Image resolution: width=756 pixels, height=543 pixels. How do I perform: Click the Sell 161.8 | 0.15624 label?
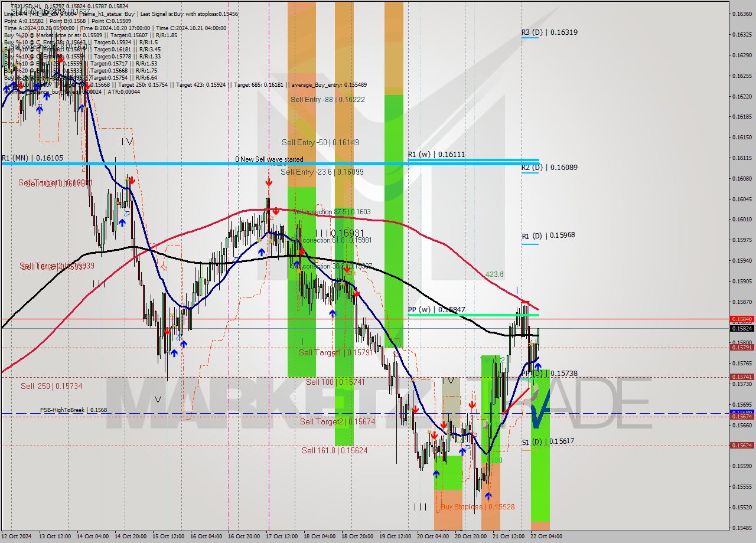click(335, 450)
